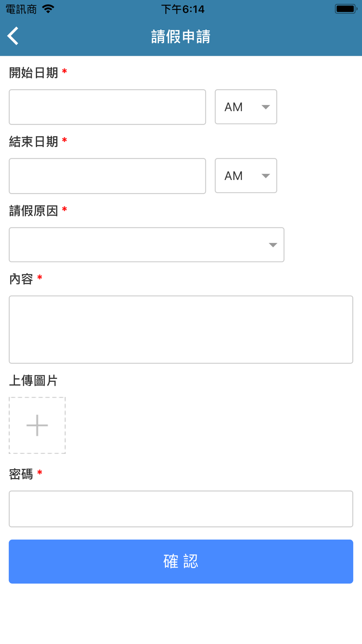Focus the 密碼 password field
The image size is (362, 644).
click(x=181, y=509)
